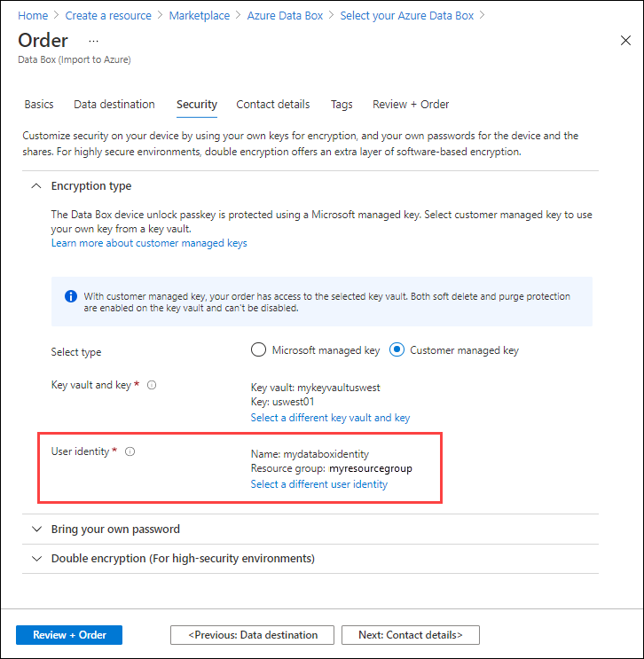This screenshot has height=659, width=644.
Task: Click Select a different user identity link
Action: [x=319, y=484]
